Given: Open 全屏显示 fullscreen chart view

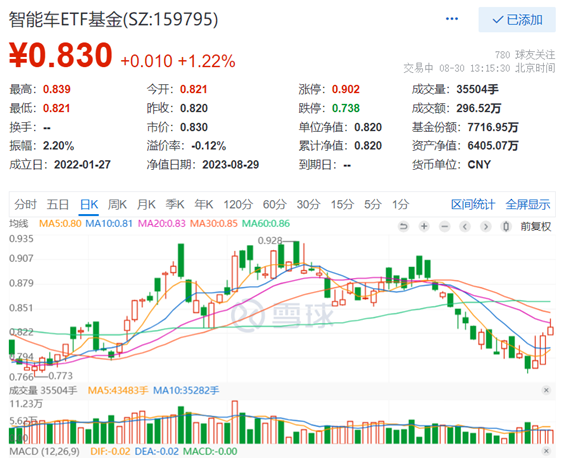Looking at the screenshot, I should (x=528, y=204).
